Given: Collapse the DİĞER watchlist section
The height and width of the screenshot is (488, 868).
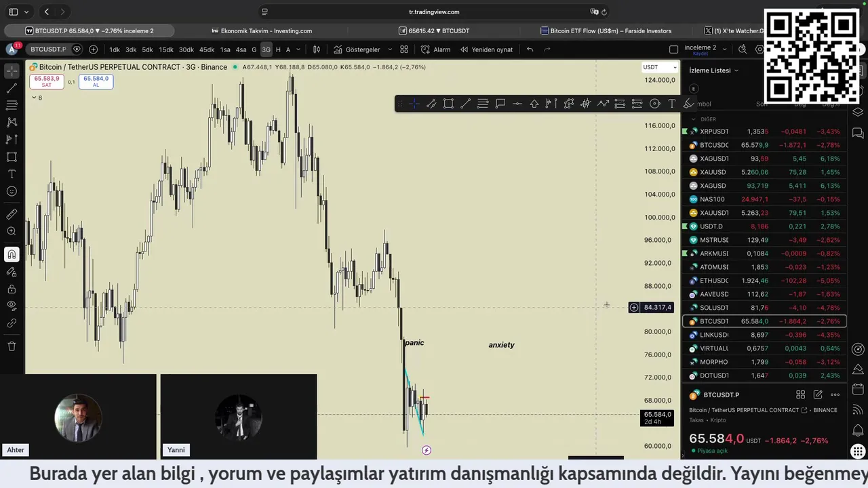Looking at the screenshot, I should 693,119.
